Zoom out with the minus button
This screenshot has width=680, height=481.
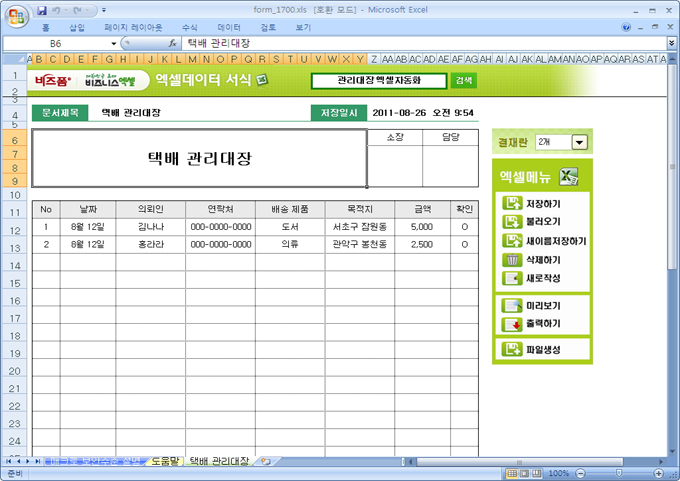pyautogui.click(x=581, y=473)
